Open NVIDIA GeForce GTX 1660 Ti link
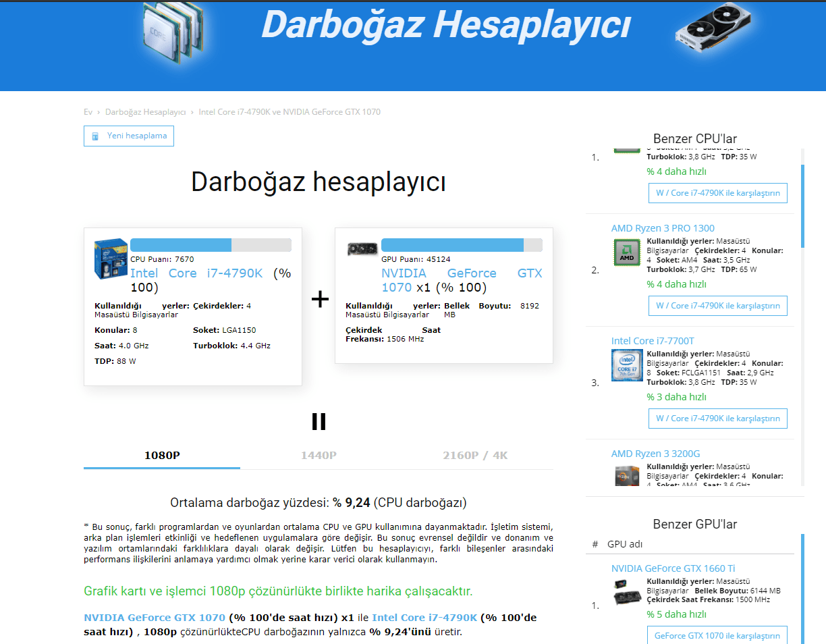826x644 pixels. point(673,568)
